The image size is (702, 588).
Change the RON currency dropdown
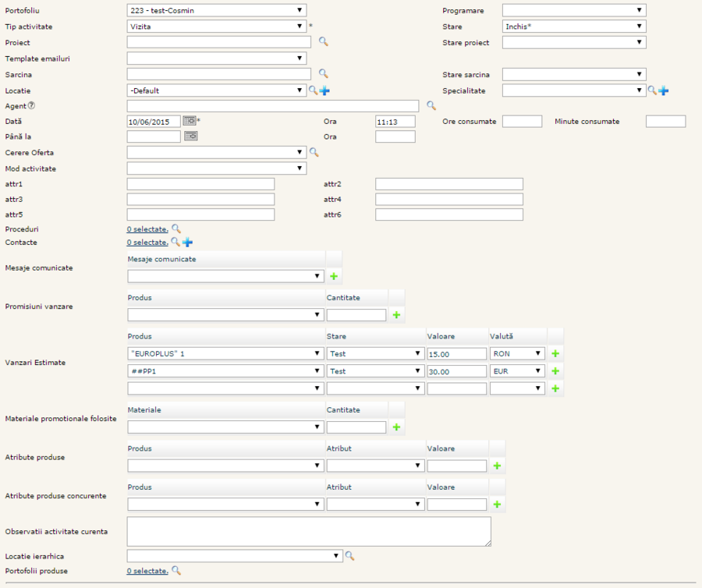pos(517,353)
